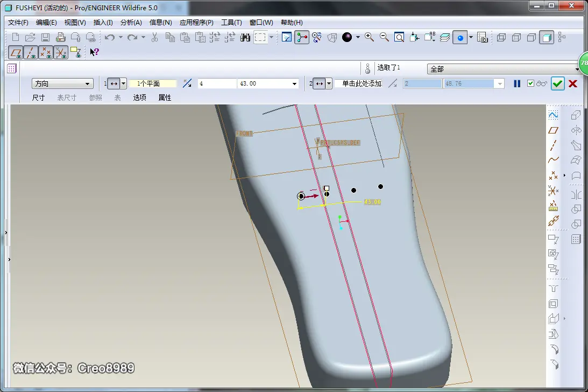Cancel the pattern with the red X
588x392 pixels.
coord(572,84)
